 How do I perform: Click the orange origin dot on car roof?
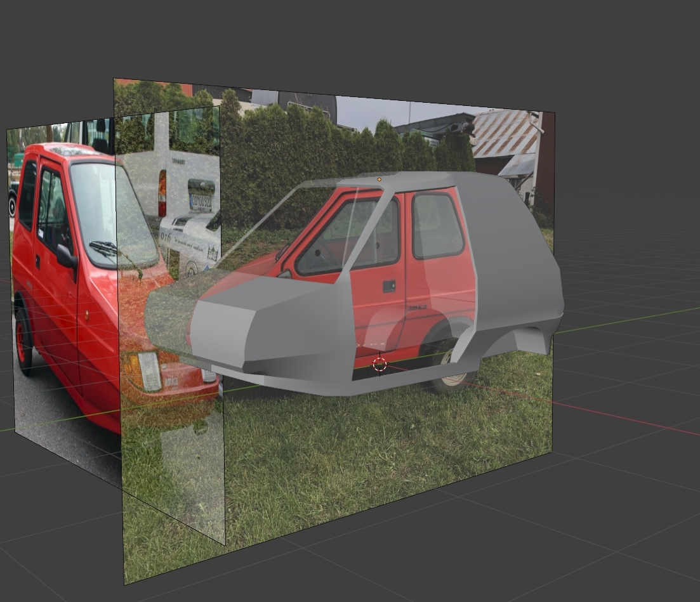[380, 180]
